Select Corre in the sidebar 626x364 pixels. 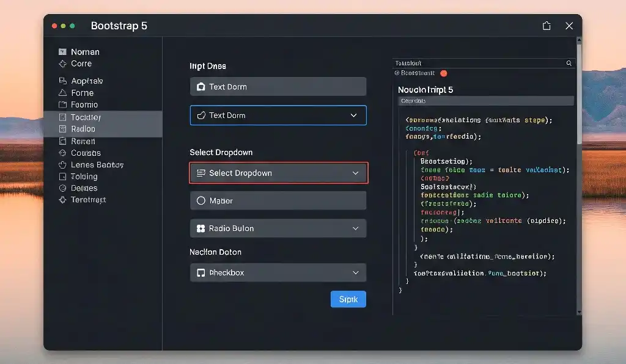81,64
